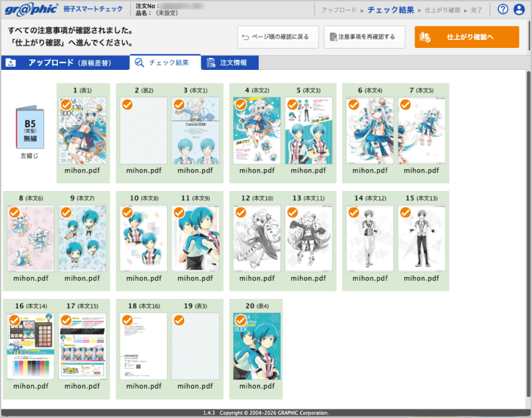Open page 20 (表4) back cover thumbnail
Image resolution: width=532 pixels, height=418 pixels.
pos(257,346)
